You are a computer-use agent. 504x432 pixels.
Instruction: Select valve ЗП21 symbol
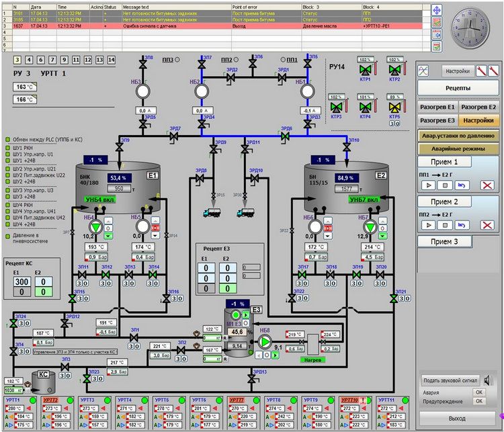[393, 299]
